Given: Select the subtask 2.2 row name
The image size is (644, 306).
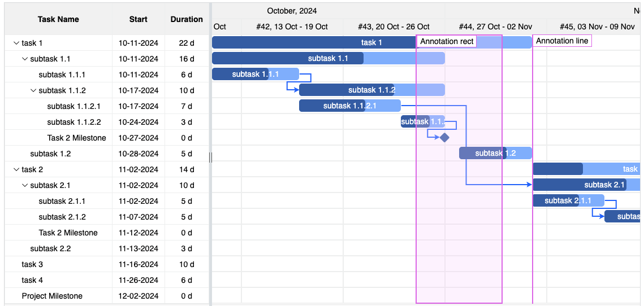Looking at the screenshot, I should tap(50, 248).
